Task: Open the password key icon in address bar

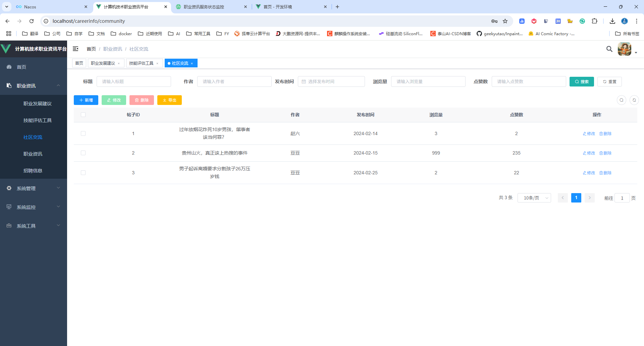Action: [494, 21]
